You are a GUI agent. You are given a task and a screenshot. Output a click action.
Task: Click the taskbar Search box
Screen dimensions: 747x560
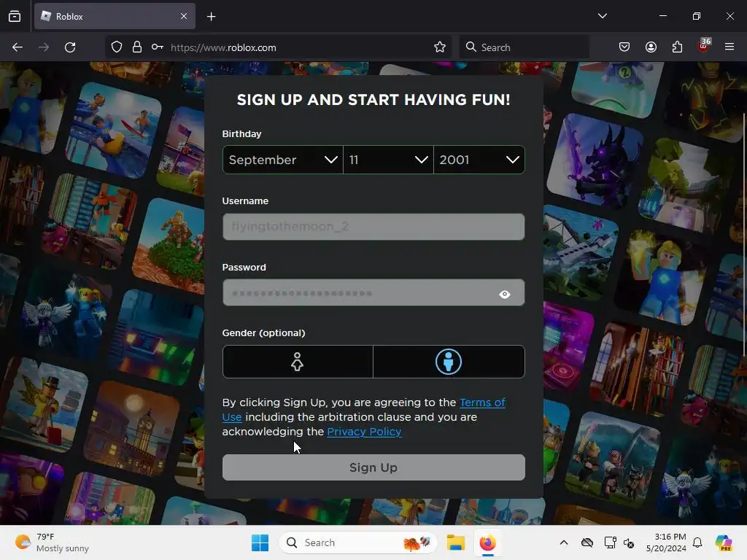point(357,542)
